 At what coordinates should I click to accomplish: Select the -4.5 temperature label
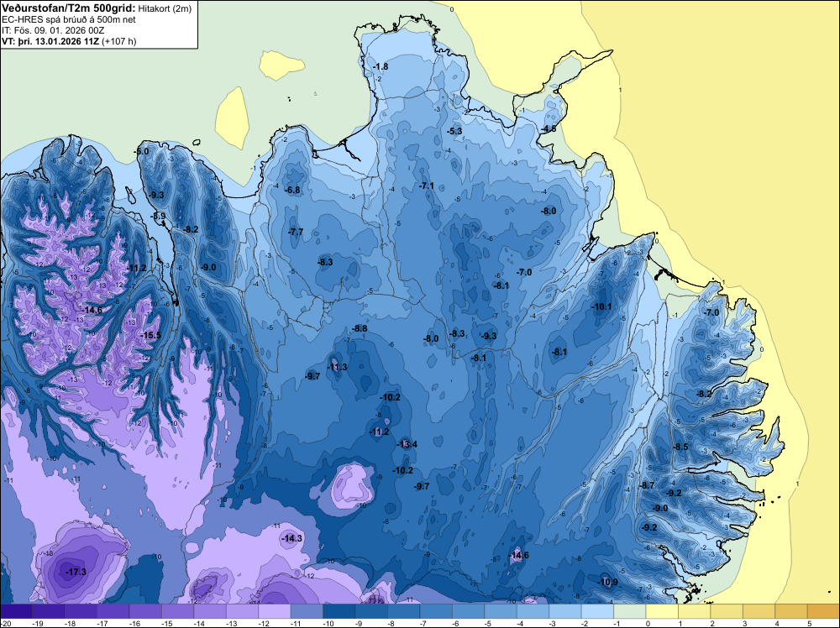coord(549,129)
